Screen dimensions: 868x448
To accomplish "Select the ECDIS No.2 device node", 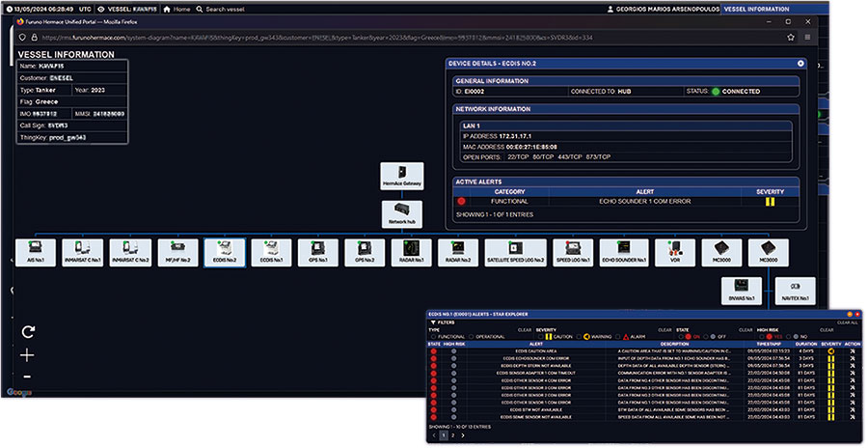I will click(x=225, y=253).
